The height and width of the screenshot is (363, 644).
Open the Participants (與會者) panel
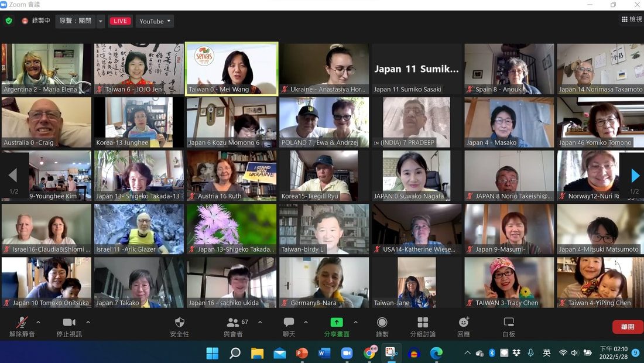point(233,327)
